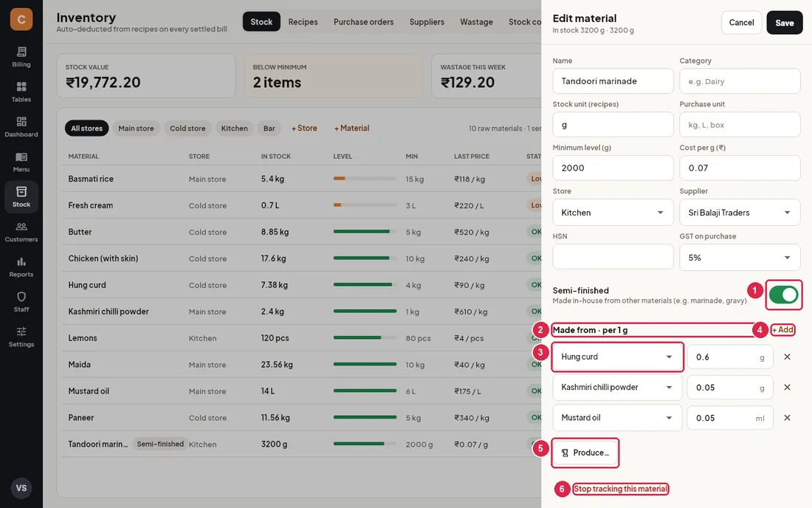Open the VS user avatar
812x508 pixels.
click(x=21, y=488)
